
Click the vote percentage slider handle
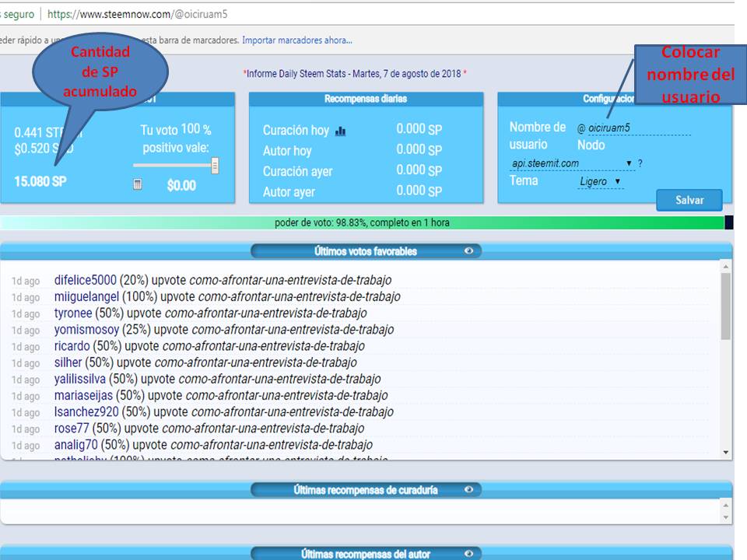tap(215, 166)
